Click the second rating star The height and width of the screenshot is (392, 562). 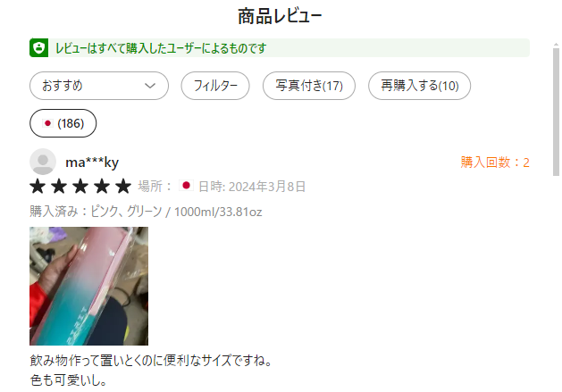click(x=59, y=187)
